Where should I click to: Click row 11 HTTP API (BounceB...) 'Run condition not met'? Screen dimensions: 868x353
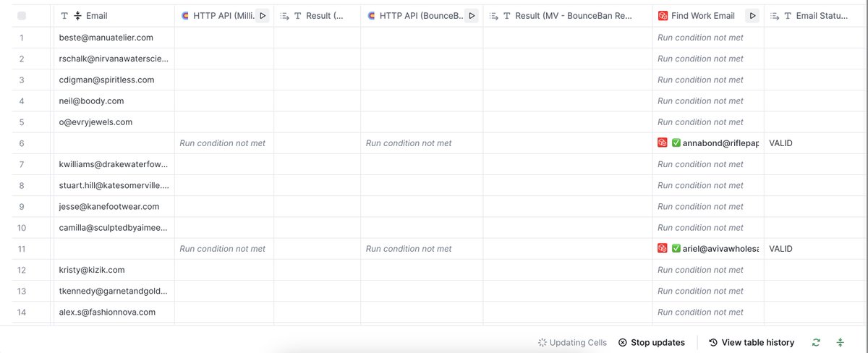point(409,249)
